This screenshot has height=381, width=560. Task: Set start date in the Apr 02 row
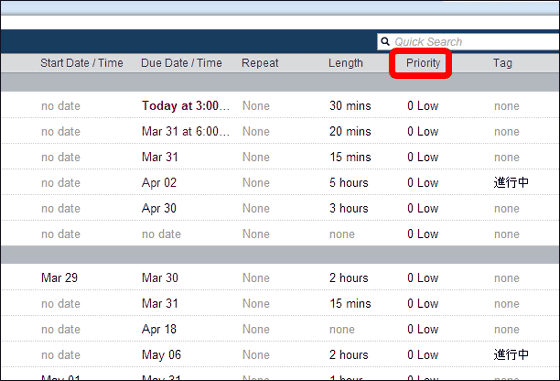coord(61,183)
